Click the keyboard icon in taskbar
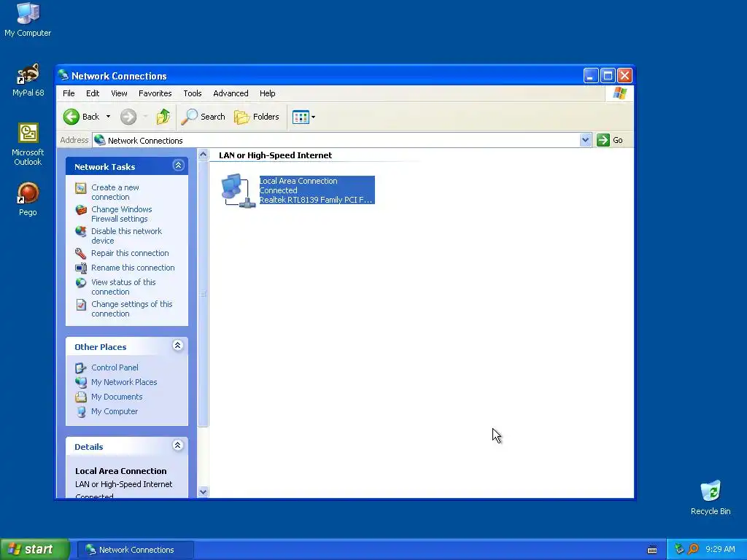 point(652,550)
